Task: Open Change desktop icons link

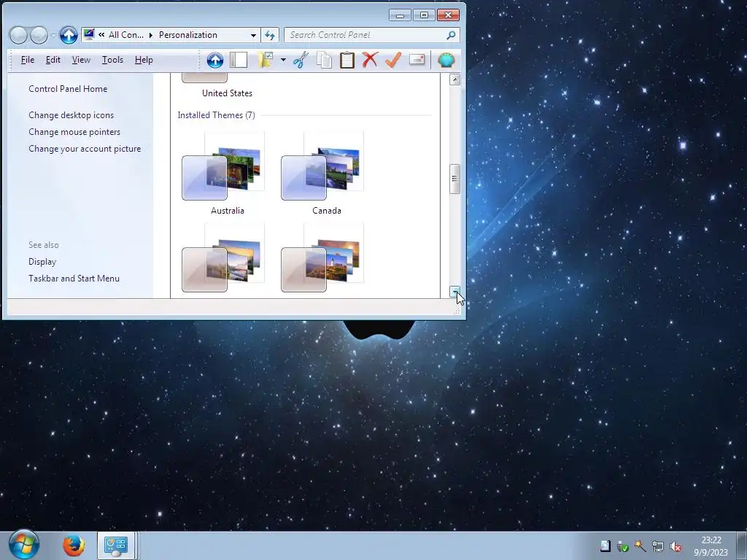Action: pos(71,114)
